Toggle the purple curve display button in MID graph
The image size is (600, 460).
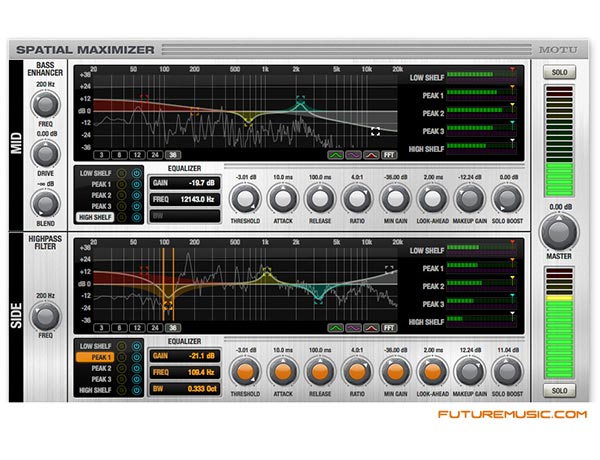[353, 155]
